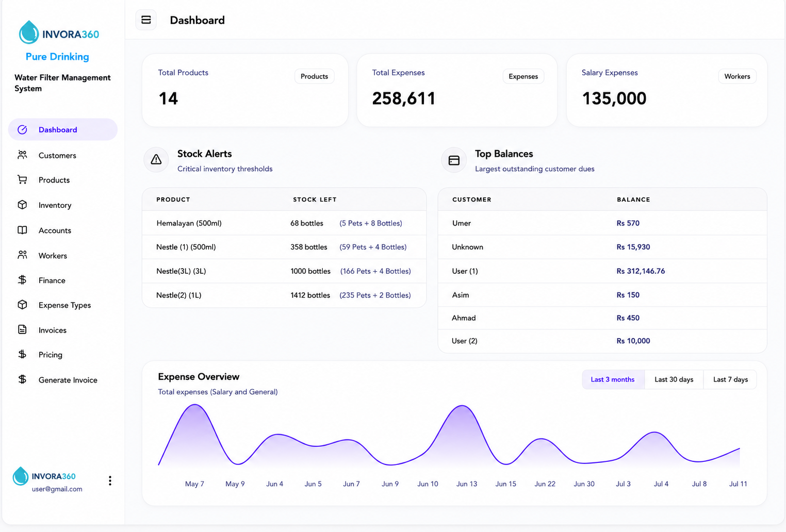Click the Workers button on Salary Expenses card
786x532 pixels.
pyautogui.click(x=737, y=76)
